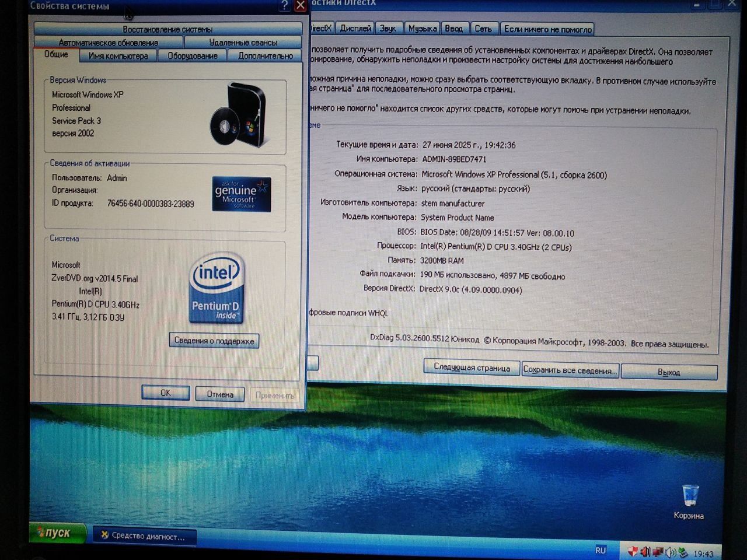The height and width of the screenshot is (560, 747).
Task: Click the red speaker tray icon
Action: pyautogui.click(x=645, y=551)
